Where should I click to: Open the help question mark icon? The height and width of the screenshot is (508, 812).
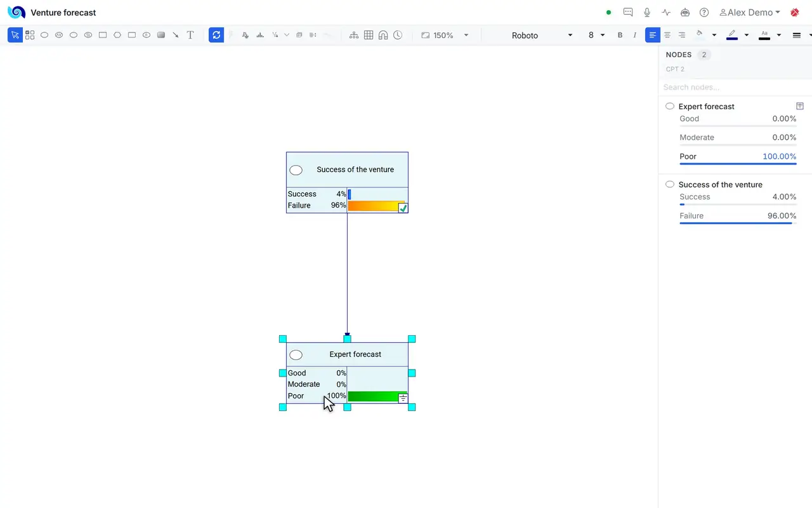[x=704, y=12]
